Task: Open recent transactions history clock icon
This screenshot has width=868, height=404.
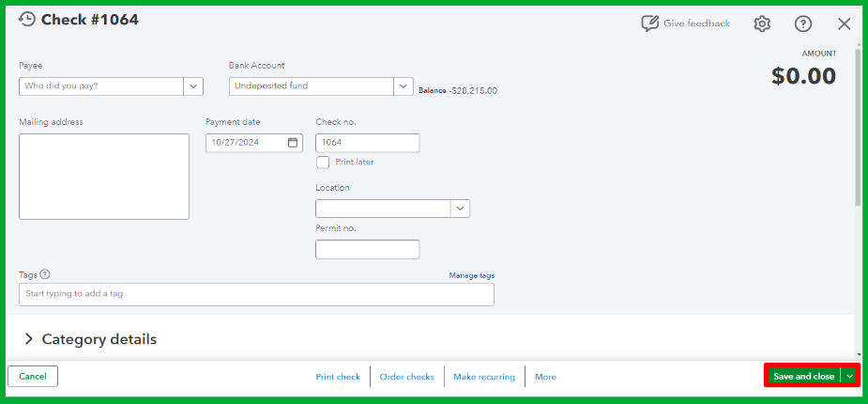Action: (x=26, y=20)
